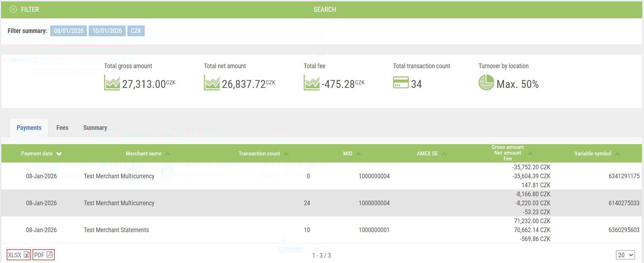Click transaction count value 34

[416, 84]
